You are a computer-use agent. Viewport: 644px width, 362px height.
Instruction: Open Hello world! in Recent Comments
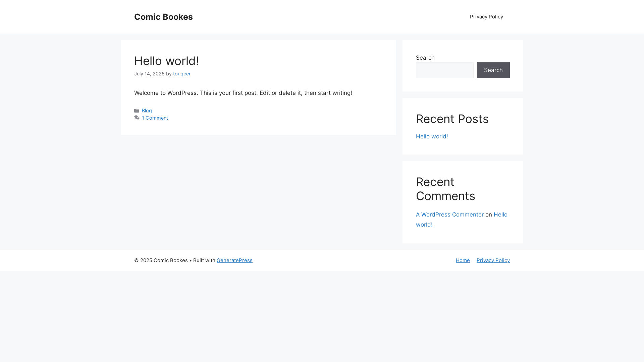click(x=500, y=215)
